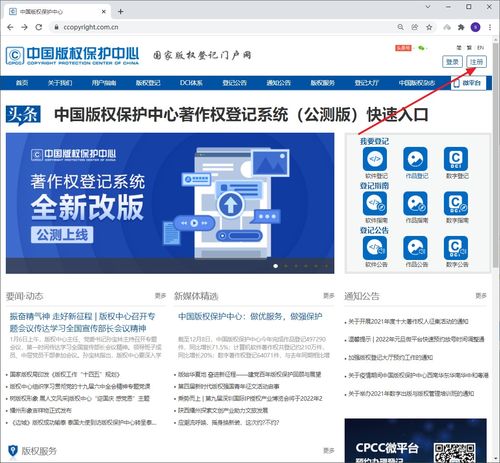Open the 软件指南 software guide icon
Image resolution: width=500 pixels, height=463 pixels.
[375, 203]
